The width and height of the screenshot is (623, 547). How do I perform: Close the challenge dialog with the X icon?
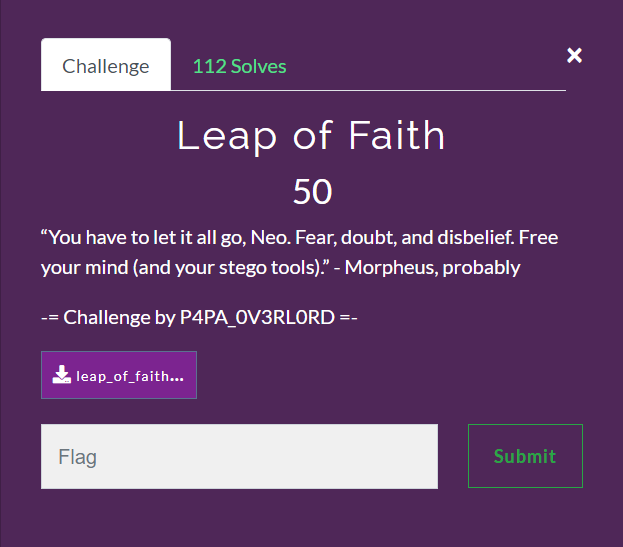(574, 56)
